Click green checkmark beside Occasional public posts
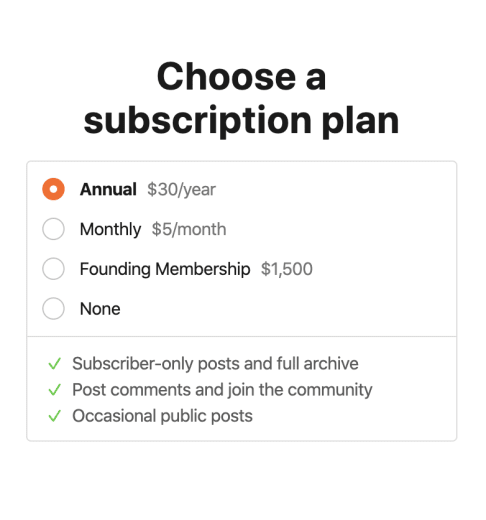This screenshot has width=486, height=520. [x=54, y=416]
